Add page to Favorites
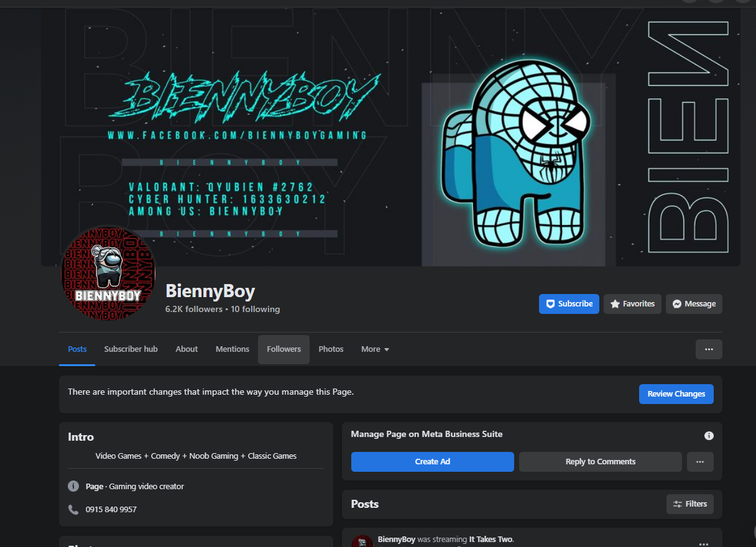The image size is (756, 547). (632, 304)
